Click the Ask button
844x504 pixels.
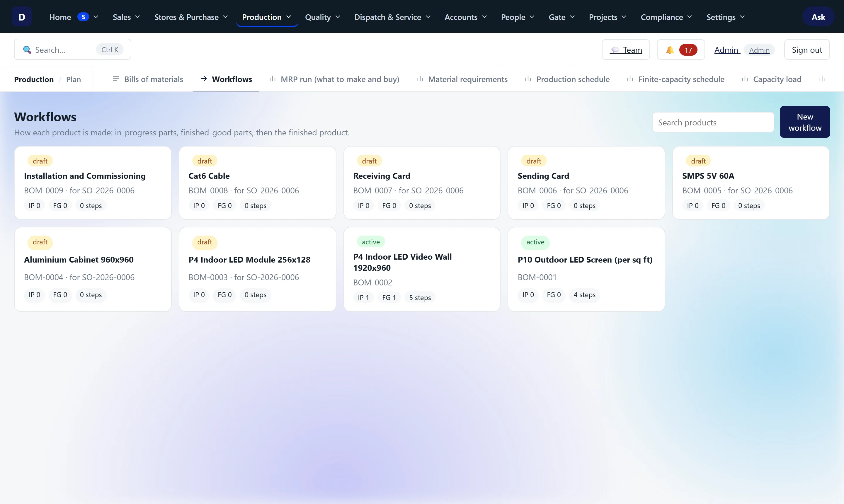tap(818, 17)
